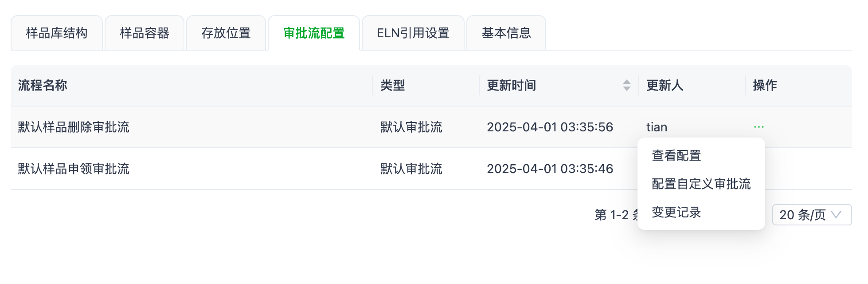Select 配置自定义审批流 in the menu
Viewport: 868px width, 284px height.
click(x=700, y=184)
